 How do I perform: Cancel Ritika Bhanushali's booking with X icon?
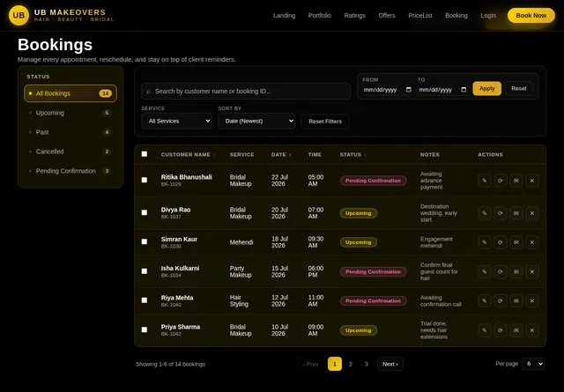point(532,181)
